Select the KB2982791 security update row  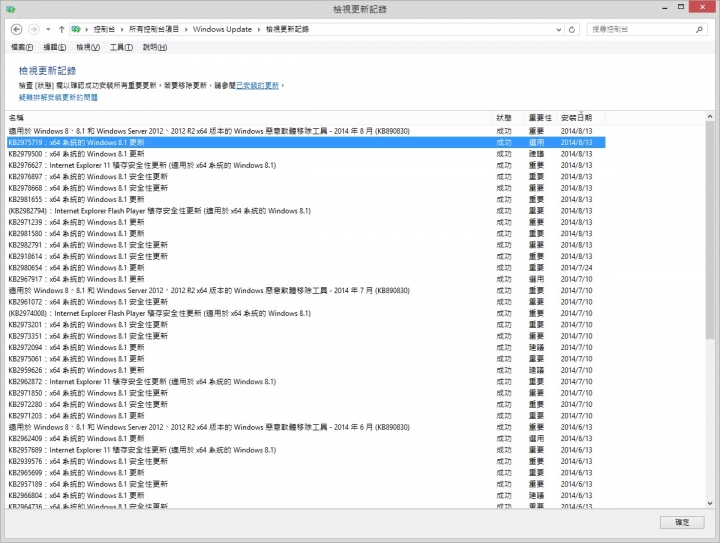(306, 245)
